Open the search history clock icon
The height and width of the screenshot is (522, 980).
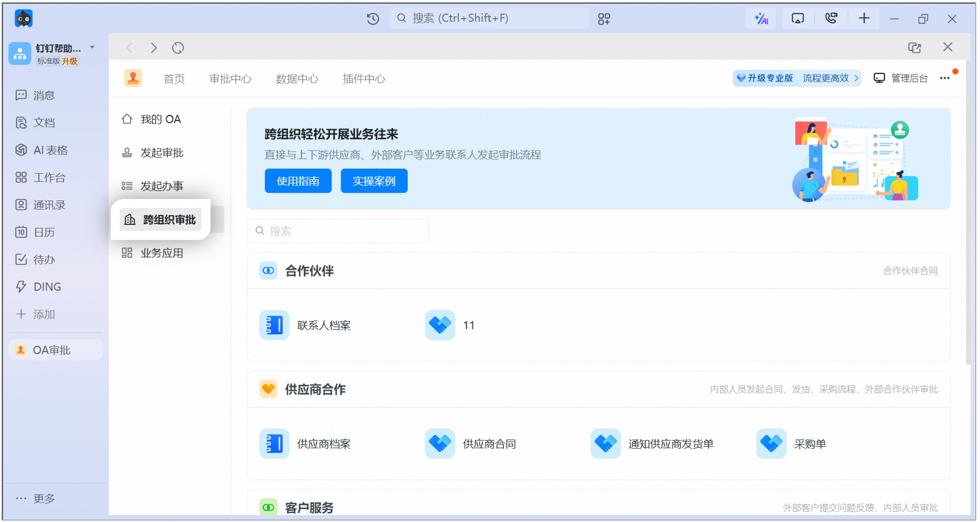click(373, 19)
